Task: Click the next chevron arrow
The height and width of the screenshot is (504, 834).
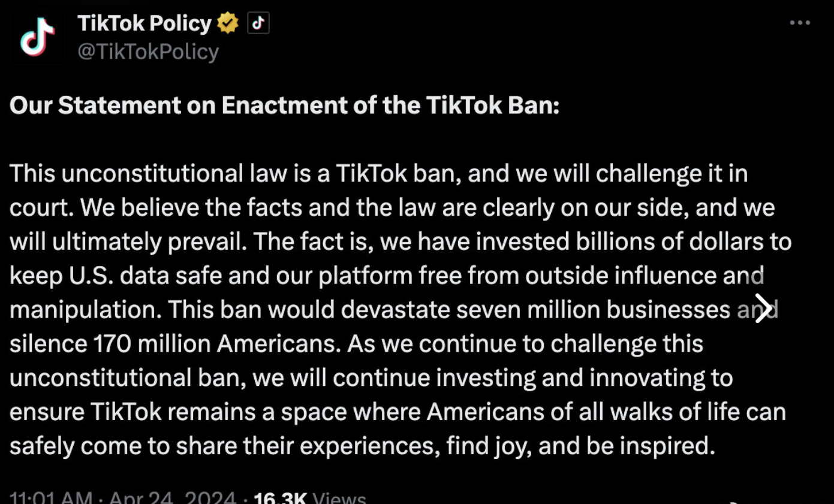Action: (762, 309)
